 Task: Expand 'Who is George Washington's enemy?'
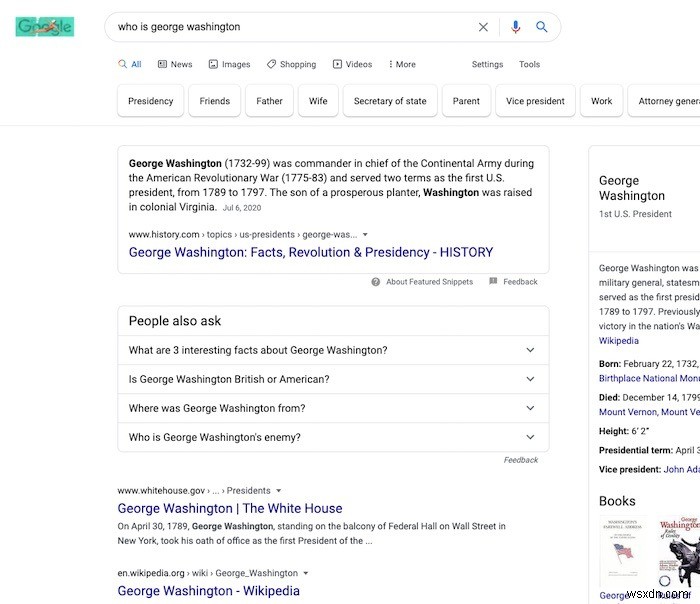333,437
